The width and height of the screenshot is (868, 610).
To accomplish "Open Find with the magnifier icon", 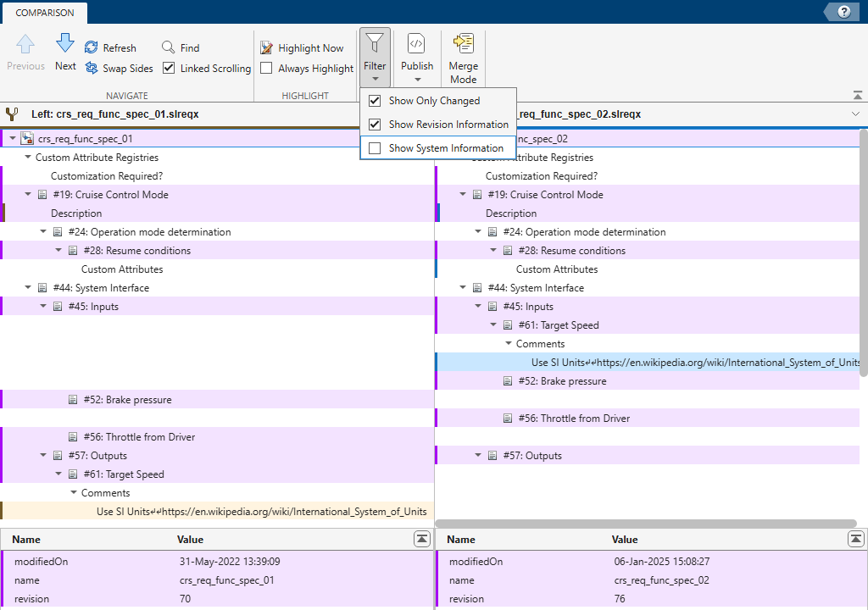I will tap(169, 47).
